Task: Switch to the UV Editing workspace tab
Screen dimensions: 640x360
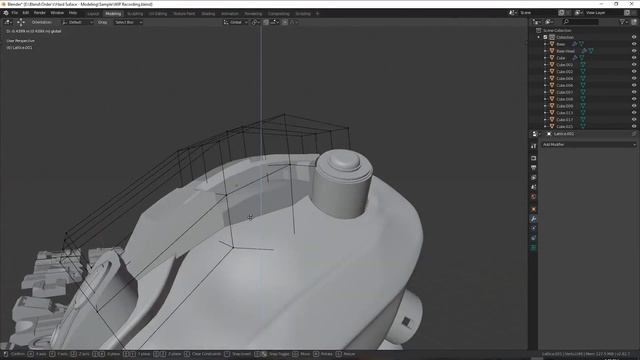Action: point(158,13)
